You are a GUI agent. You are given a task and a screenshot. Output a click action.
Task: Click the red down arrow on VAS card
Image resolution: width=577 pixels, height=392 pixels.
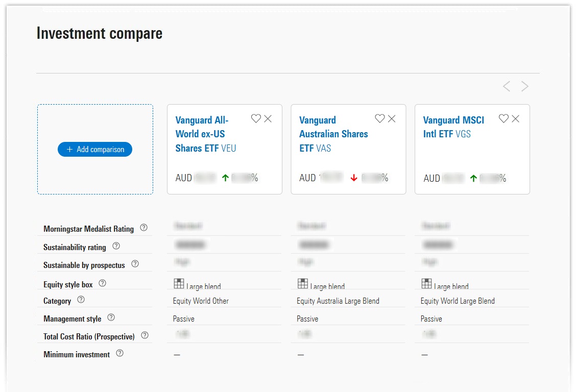[354, 178]
